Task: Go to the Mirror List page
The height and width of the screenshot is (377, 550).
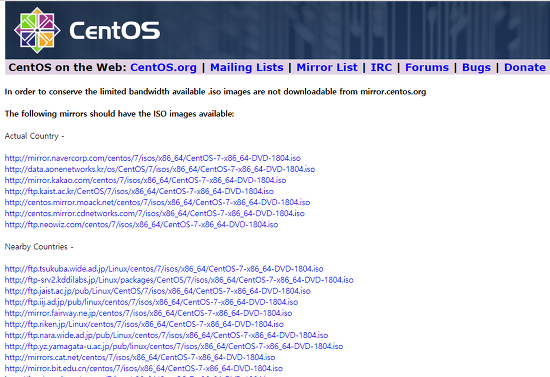Action: [x=327, y=67]
